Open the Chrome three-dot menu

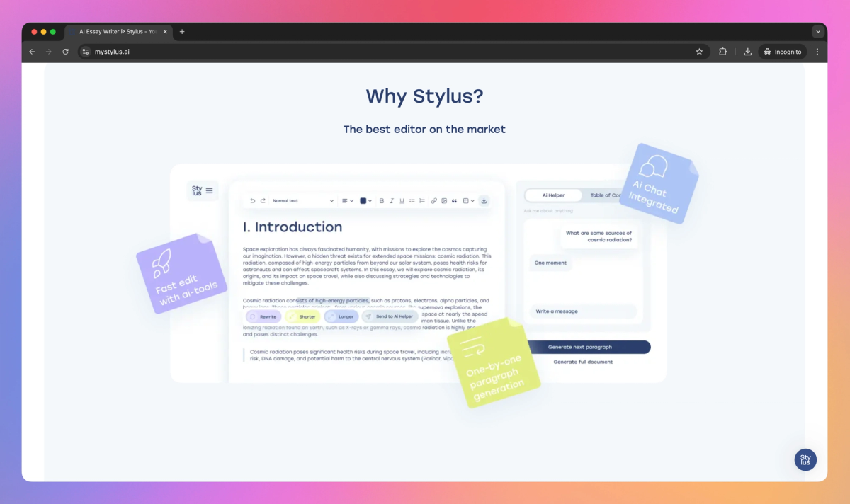[817, 52]
